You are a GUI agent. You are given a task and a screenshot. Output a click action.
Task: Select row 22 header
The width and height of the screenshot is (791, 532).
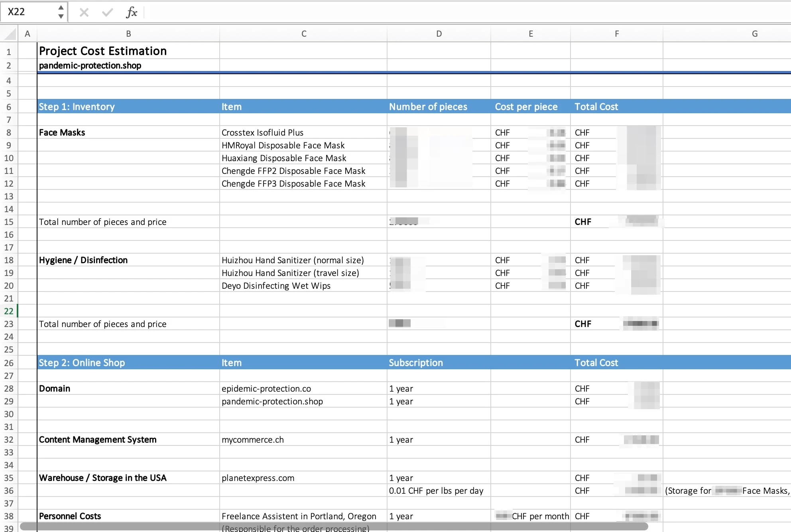(x=9, y=311)
